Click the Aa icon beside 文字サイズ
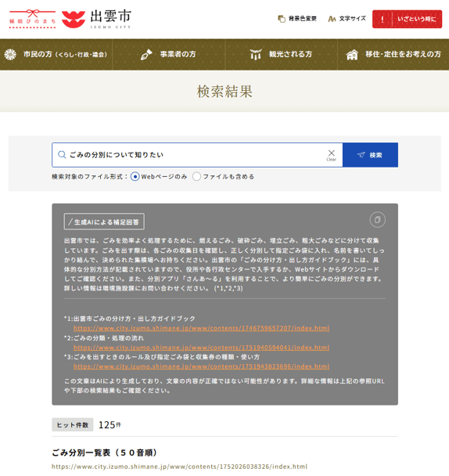 point(332,19)
